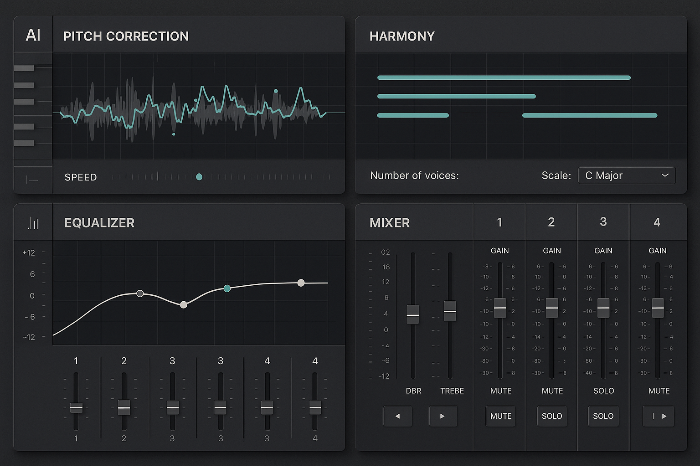Toggle the SOLO button on Mixer channel 2
The height and width of the screenshot is (466, 700).
pos(552,416)
